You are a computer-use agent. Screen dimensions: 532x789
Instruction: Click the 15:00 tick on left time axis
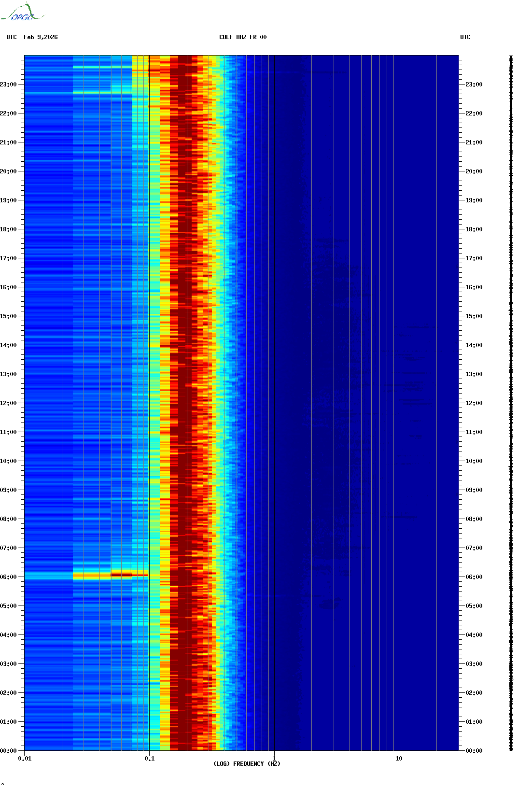(10, 316)
